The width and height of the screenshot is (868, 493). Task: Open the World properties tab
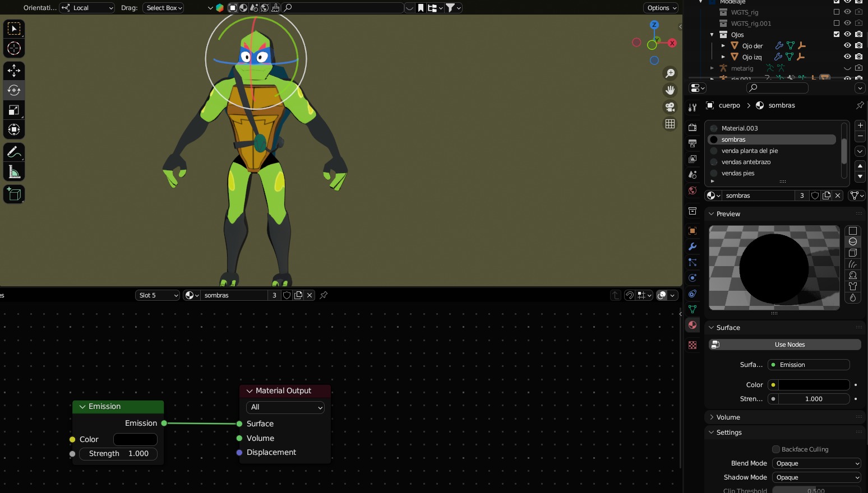click(x=692, y=190)
